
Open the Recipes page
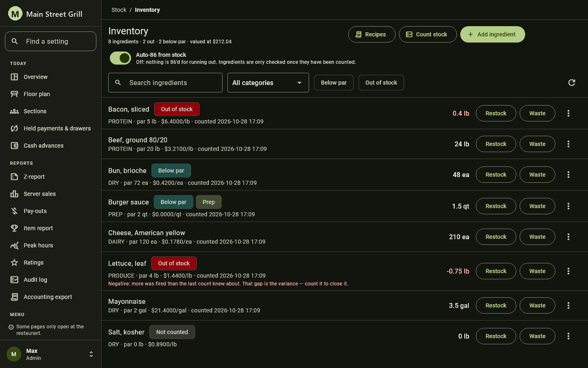pyautogui.click(x=372, y=34)
